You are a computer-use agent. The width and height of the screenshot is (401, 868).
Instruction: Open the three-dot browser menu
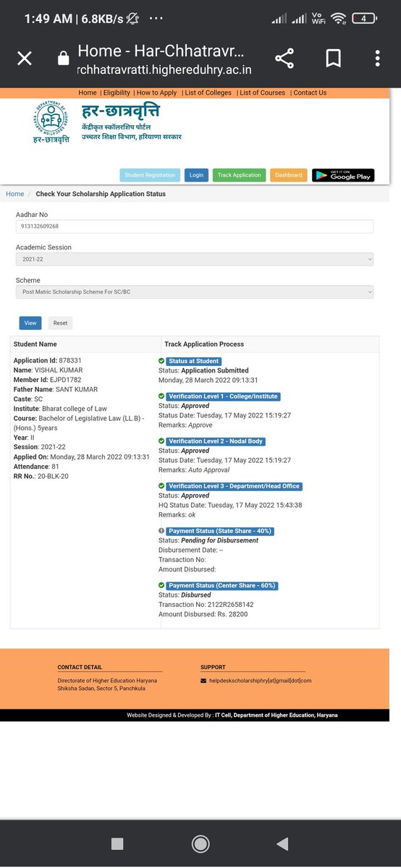coord(377,59)
